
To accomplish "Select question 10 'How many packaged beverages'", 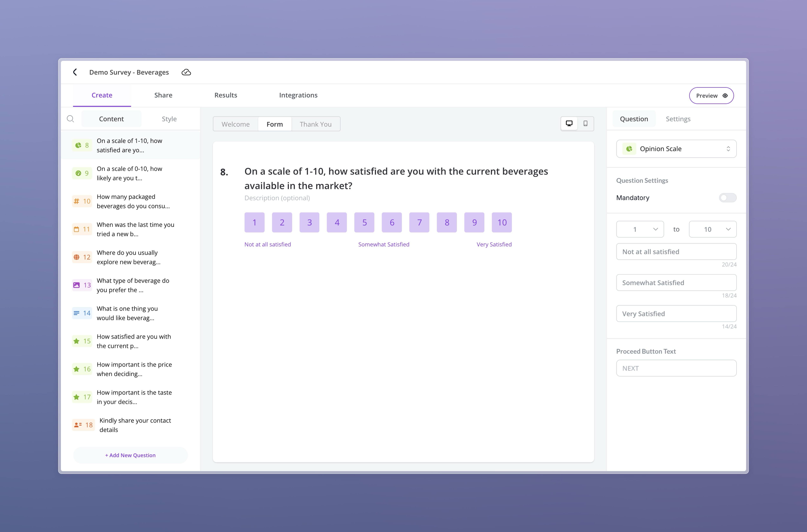I will [x=131, y=201].
